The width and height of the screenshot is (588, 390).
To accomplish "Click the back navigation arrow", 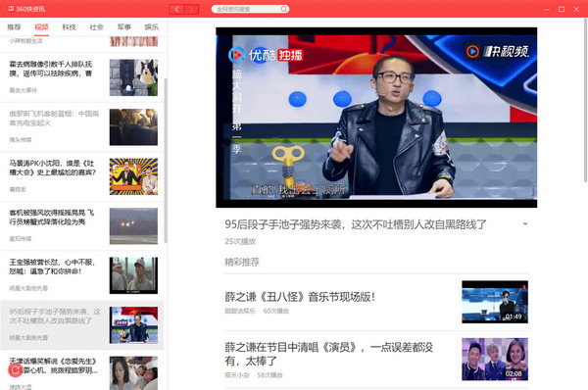I will 176,9.
